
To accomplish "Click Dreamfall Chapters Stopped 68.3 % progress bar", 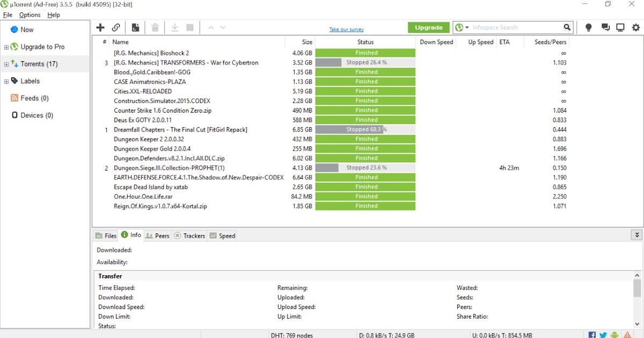I will [365, 129].
